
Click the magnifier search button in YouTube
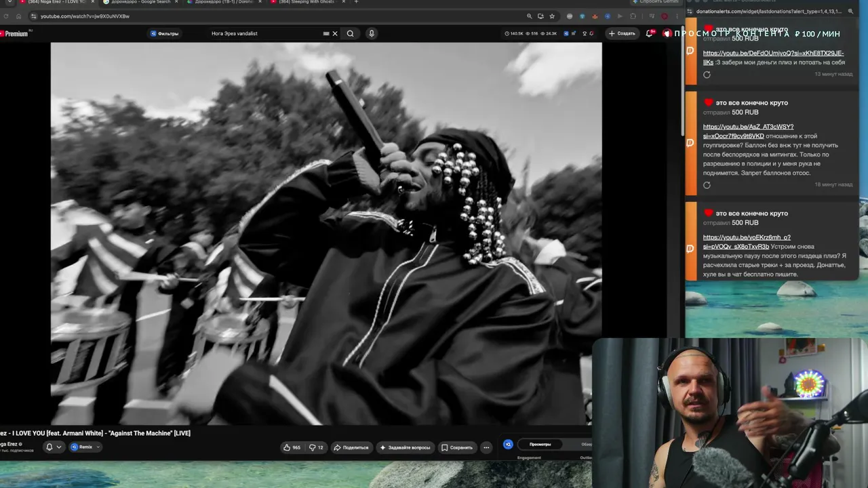click(350, 33)
